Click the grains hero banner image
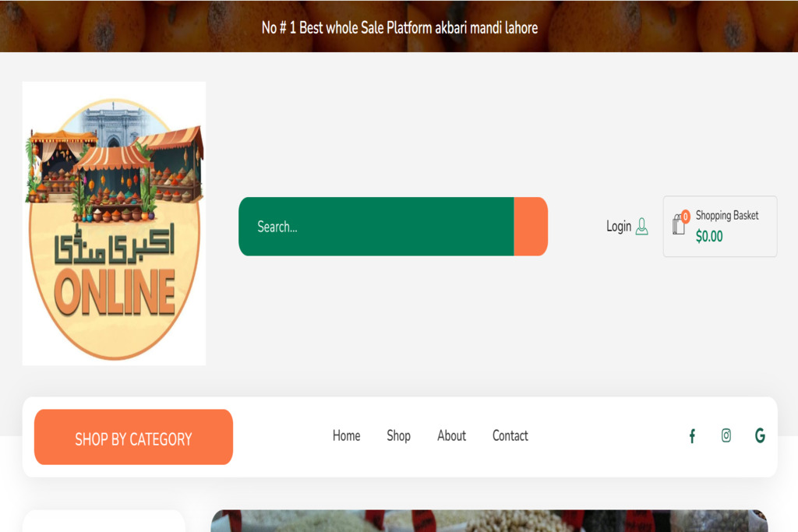 point(489,521)
